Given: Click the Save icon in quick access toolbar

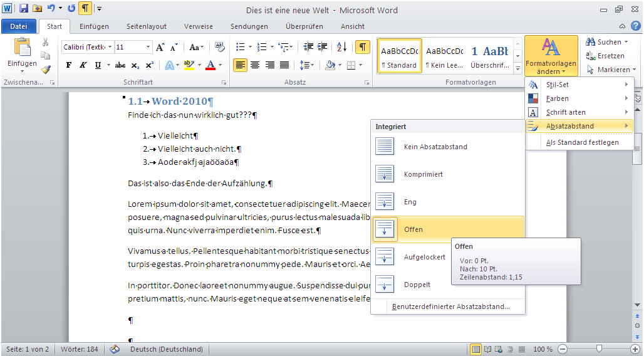Looking at the screenshot, I should point(23,8).
